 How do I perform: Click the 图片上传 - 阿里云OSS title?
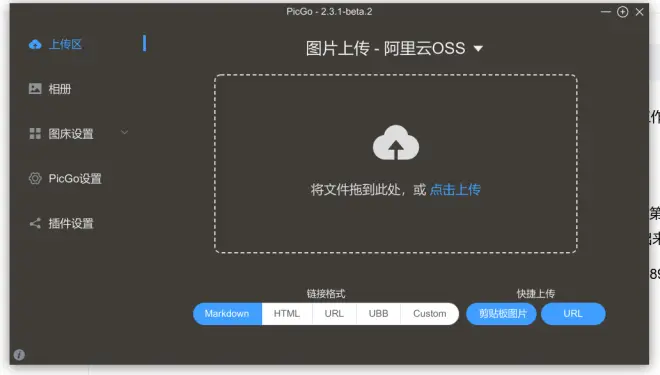[x=386, y=49]
